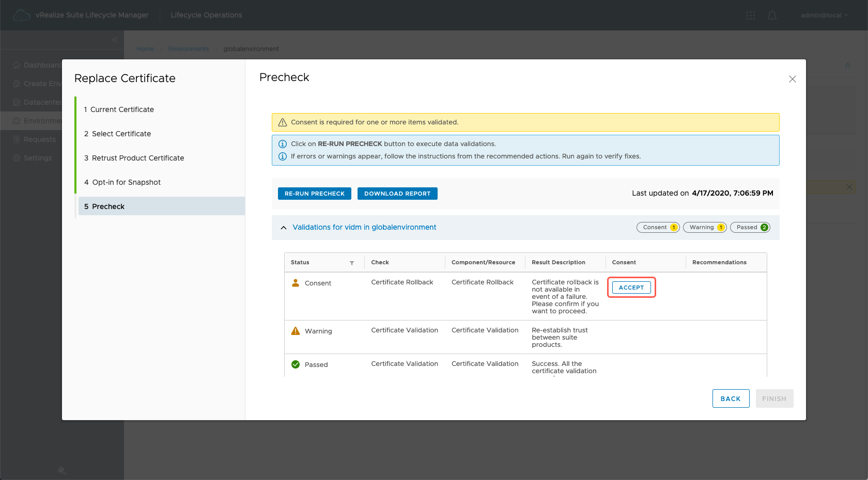Screen dimensions: 868x480
Task: Click the notifications bell icon
Action: coord(772,15)
